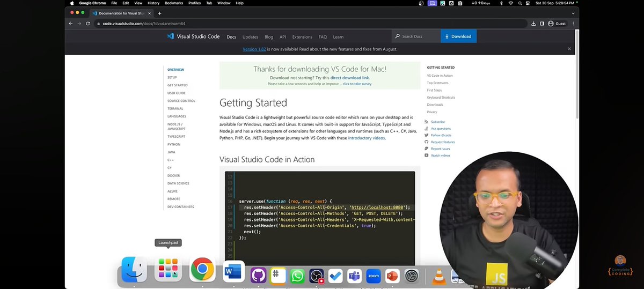
Task: Open the Bookmarks menu
Action: click(x=174, y=3)
